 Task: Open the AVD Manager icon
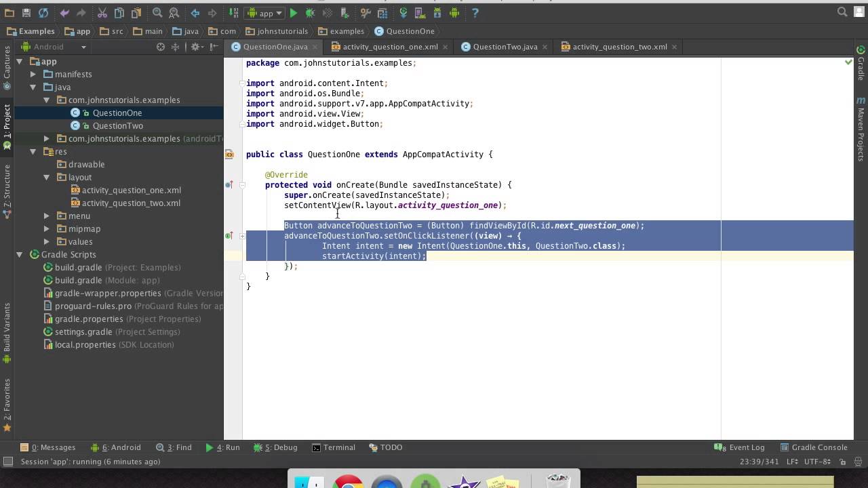pyautogui.click(x=420, y=13)
